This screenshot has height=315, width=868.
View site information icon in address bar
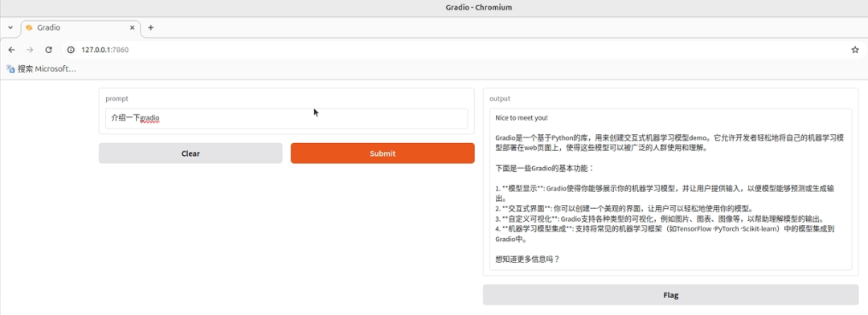pyautogui.click(x=71, y=50)
